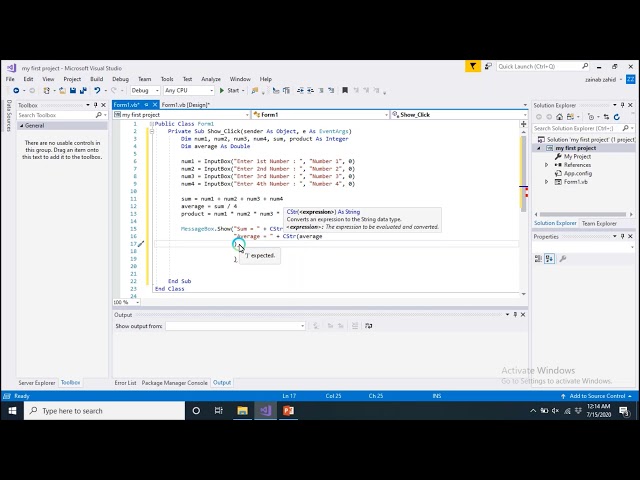Open PowerPoint from Windows taskbar
Screen dimensions: 640x480
pos(288,411)
